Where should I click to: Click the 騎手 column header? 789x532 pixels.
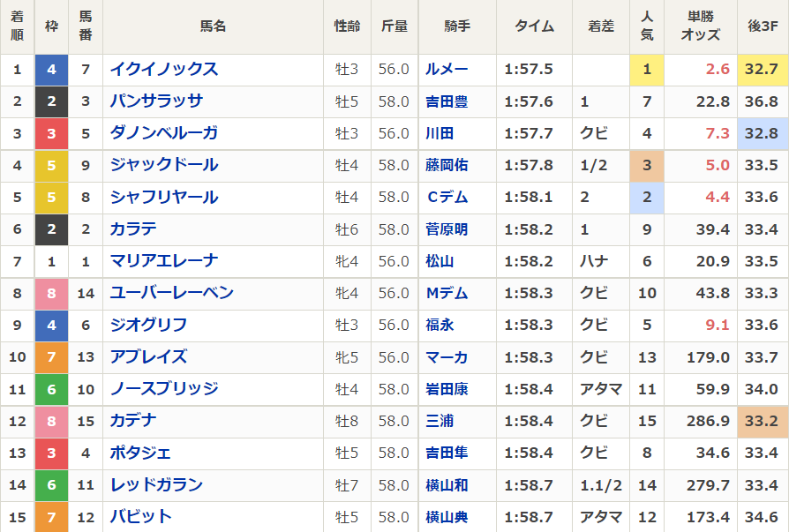[457, 26]
